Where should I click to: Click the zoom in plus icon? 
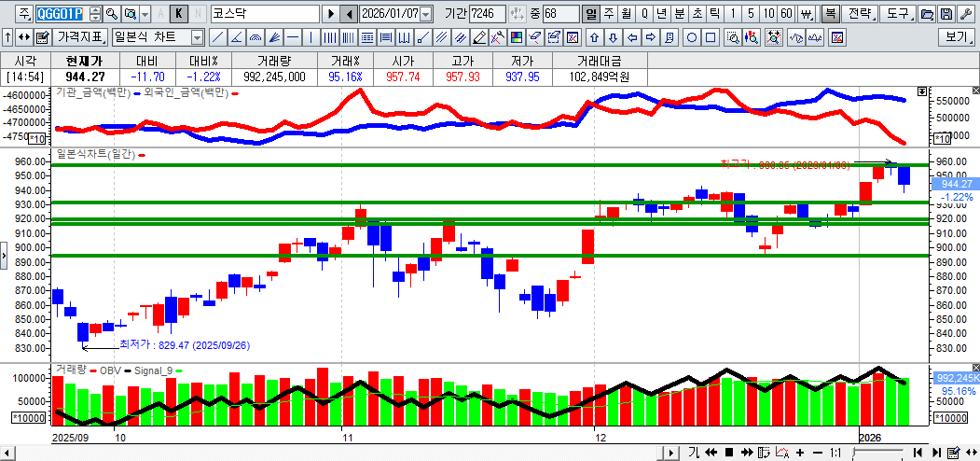pyautogui.click(x=800, y=453)
